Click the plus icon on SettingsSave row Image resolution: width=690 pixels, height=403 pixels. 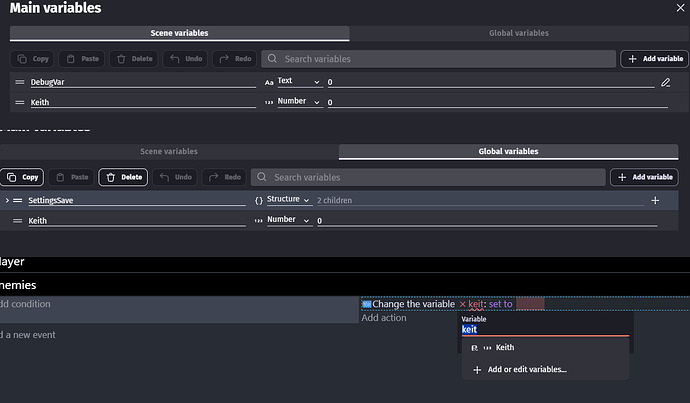(655, 200)
